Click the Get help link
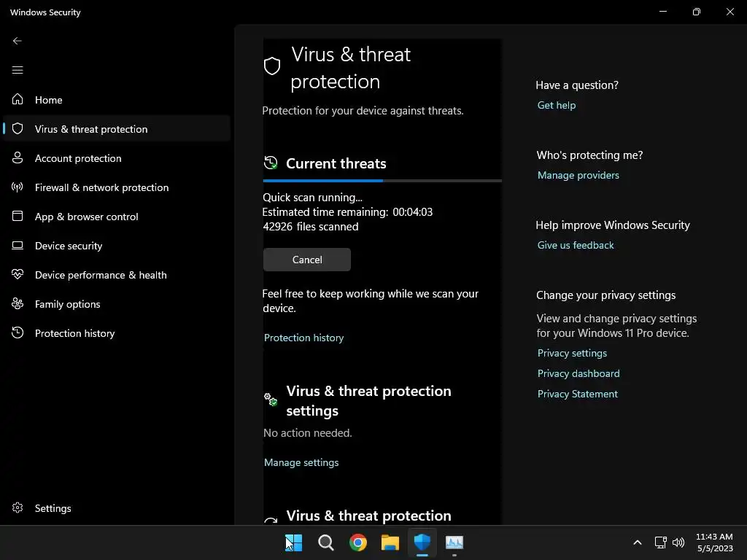The width and height of the screenshot is (747, 560). (x=557, y=105)
